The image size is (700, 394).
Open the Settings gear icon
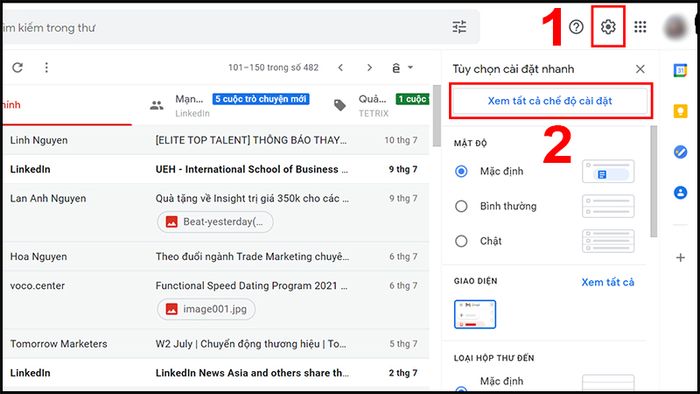click(x=608, y=27)
